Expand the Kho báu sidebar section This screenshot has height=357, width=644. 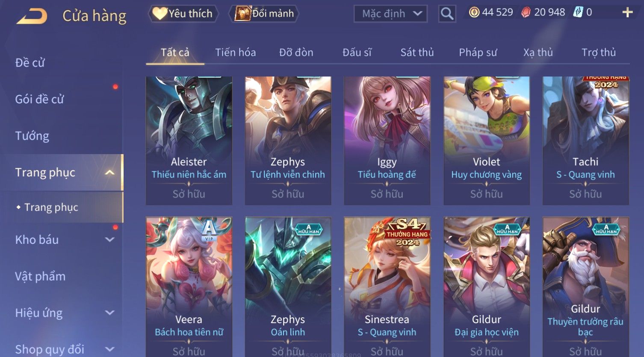pyautogui.click(x=110, y=240)
